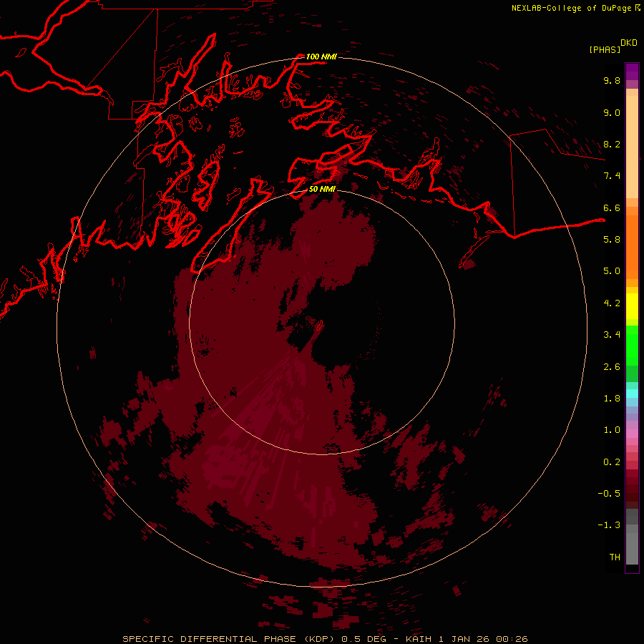Click the 100 NMI range ring label
The image size is (644, 644).
pyautogui.click(x=321, y=57)
